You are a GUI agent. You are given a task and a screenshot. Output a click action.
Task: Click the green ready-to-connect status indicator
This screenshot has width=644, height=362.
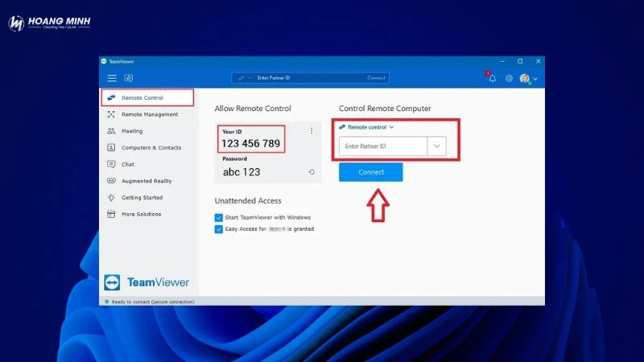tap(107, 302)
